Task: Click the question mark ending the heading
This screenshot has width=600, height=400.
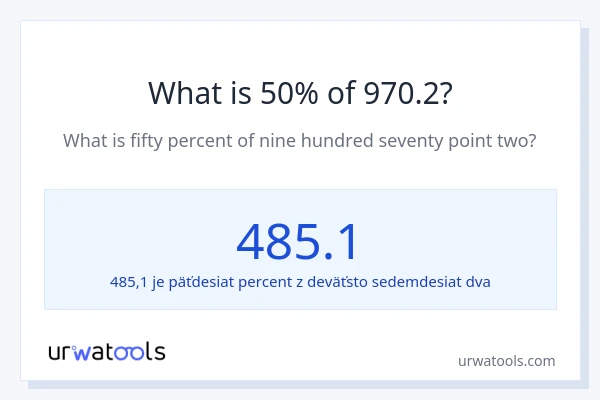Action: (x=446, y=93)
